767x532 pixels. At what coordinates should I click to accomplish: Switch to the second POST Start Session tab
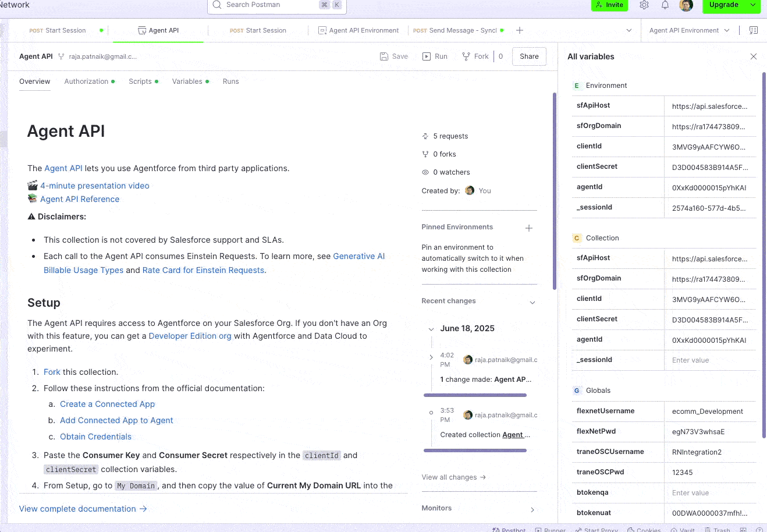click(x=258, y=30)
